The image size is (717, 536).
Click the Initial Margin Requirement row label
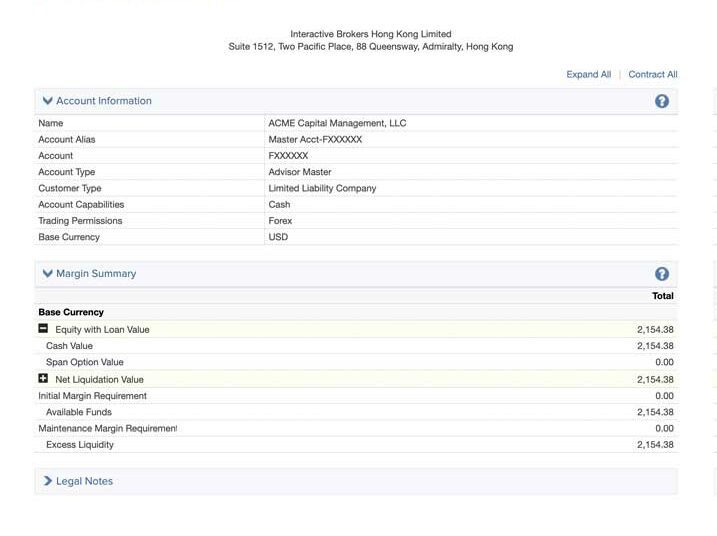click(x=92, y=396)
